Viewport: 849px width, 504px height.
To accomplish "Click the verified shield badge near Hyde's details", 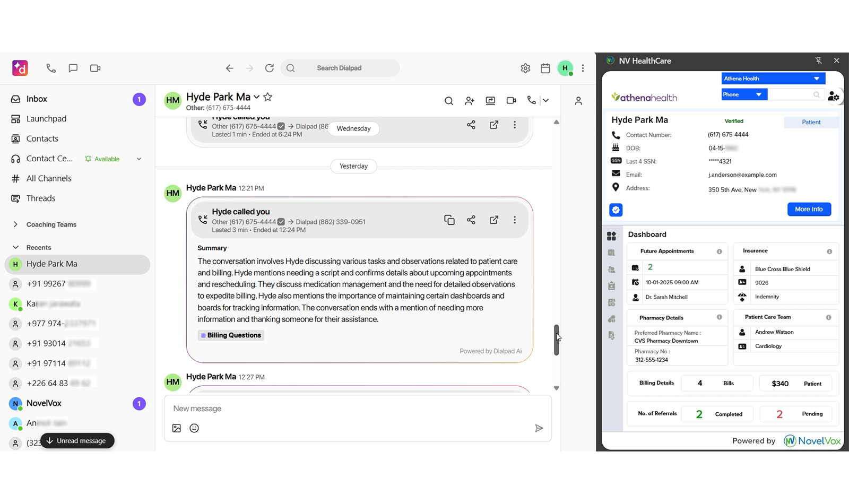I will coord(616,210).
